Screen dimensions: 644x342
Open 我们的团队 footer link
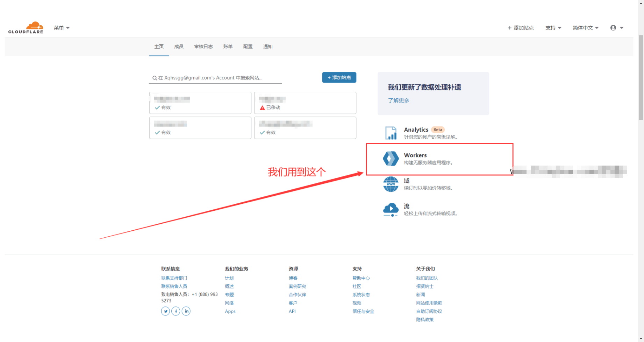[427, 278]
